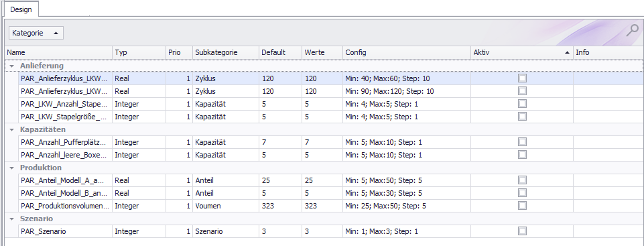Click the Aktiv column header
This screenshot has width=644, height=246.
(522, 52)
